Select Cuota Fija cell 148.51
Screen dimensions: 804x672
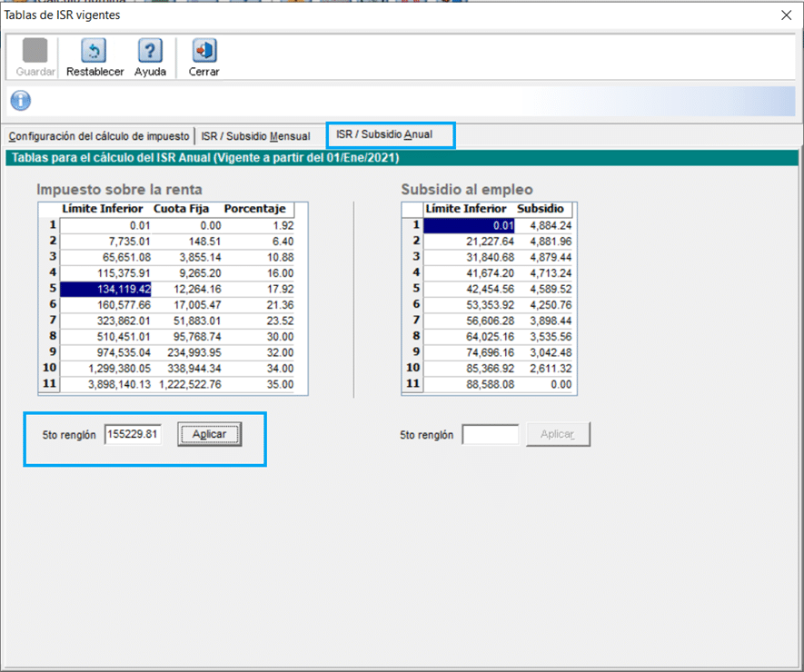pos(186,242)
